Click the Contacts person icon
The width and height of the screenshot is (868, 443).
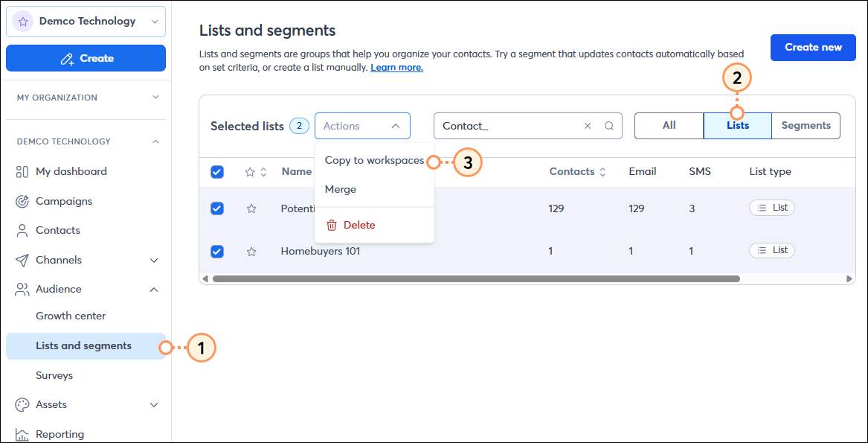22,231
